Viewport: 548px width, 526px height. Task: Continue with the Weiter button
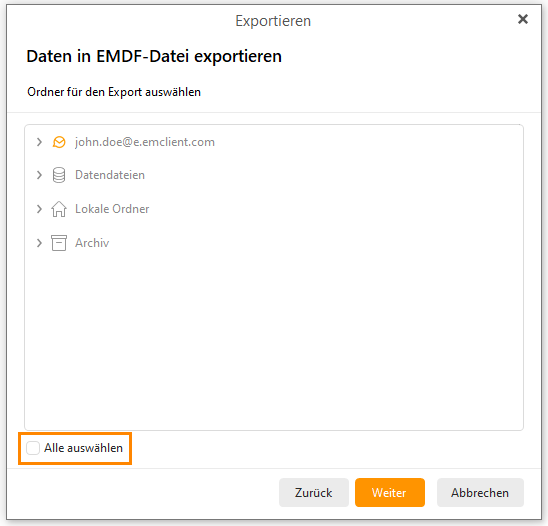click(390, 492)
